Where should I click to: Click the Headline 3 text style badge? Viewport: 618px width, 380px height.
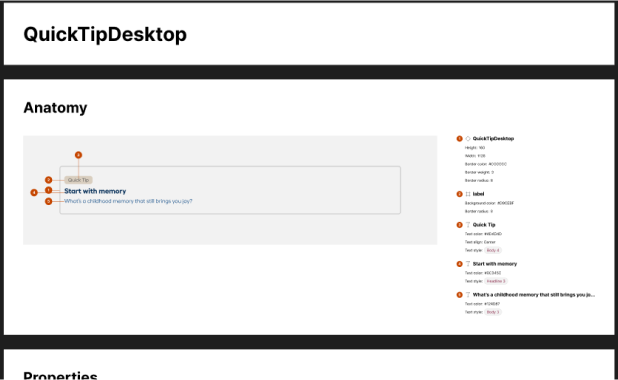[x=495, y=281]
